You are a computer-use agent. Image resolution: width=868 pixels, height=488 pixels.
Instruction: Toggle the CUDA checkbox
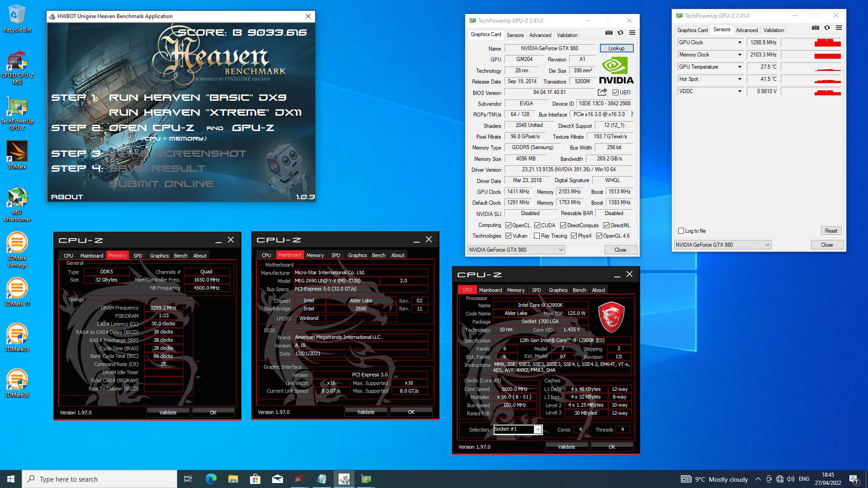(537, 225)
